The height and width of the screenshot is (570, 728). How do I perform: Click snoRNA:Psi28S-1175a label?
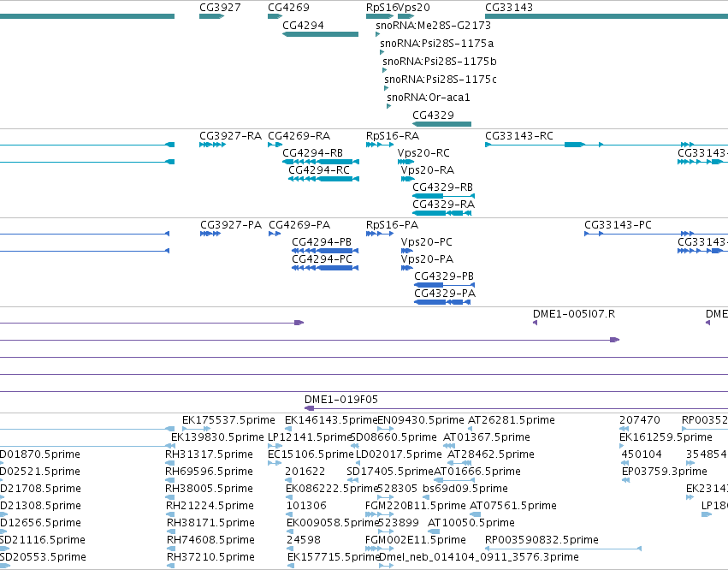coord(437,43)
